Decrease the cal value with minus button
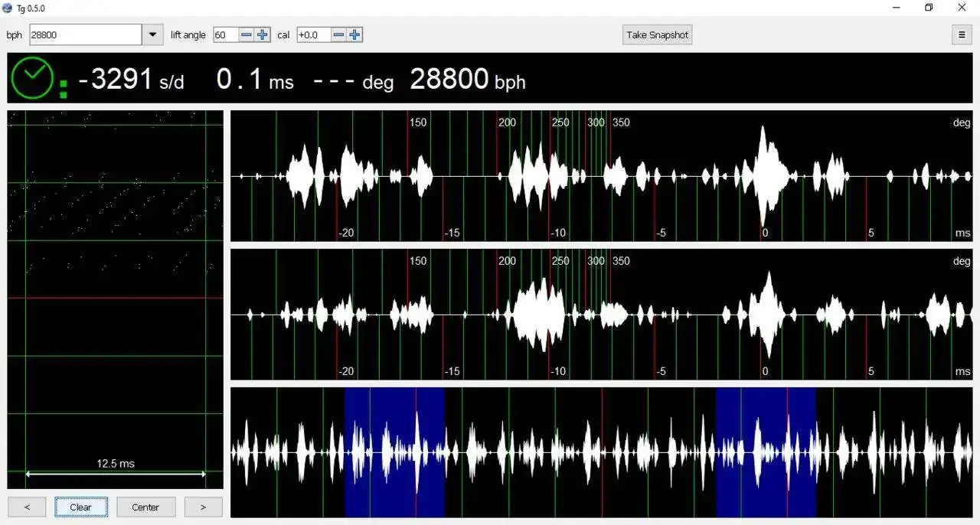 338,34
